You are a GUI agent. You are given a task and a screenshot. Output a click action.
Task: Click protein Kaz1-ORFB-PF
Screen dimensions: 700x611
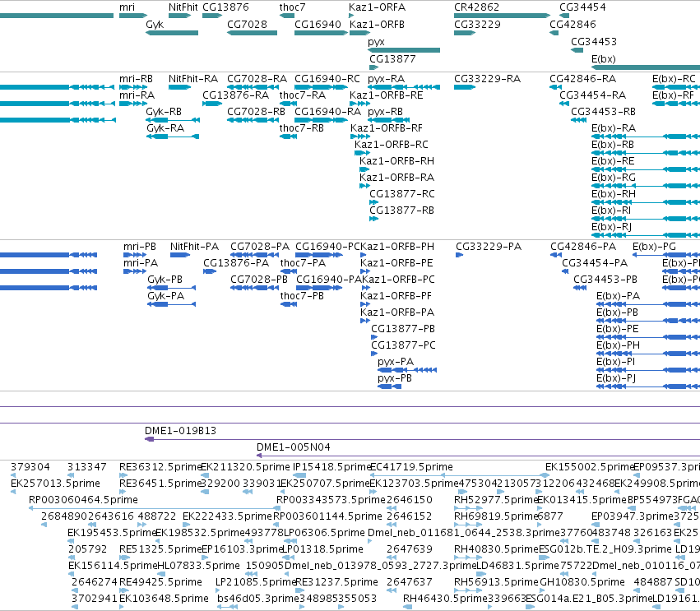click(x=396, y=296)
